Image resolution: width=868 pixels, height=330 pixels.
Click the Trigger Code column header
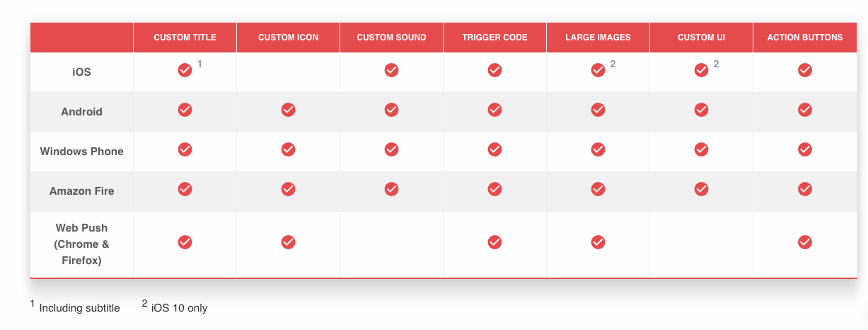(x=494, y=38)
